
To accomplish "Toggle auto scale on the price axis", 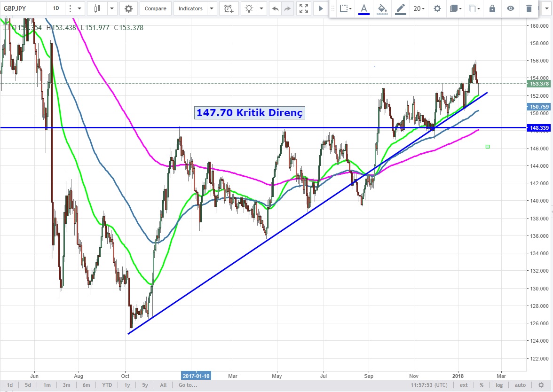I will (x=520, y=385).
